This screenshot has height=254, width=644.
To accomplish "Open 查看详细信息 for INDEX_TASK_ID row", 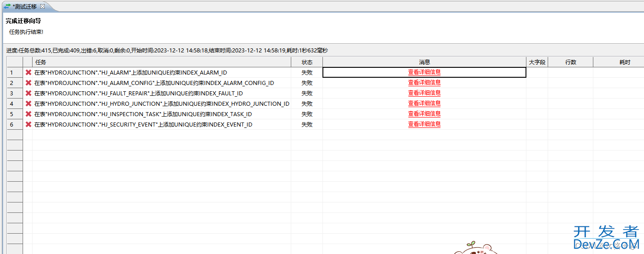I will click(x=424, y=113).
